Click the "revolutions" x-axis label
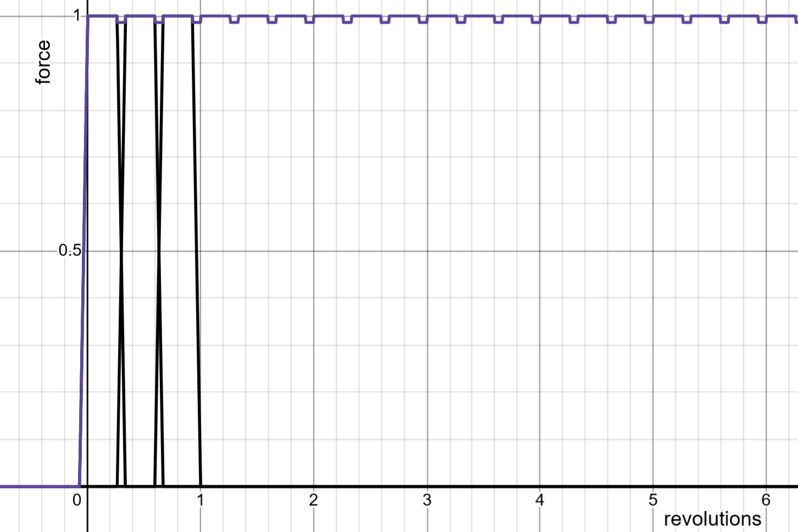This screenshot has height=532, width=798. 712,519
